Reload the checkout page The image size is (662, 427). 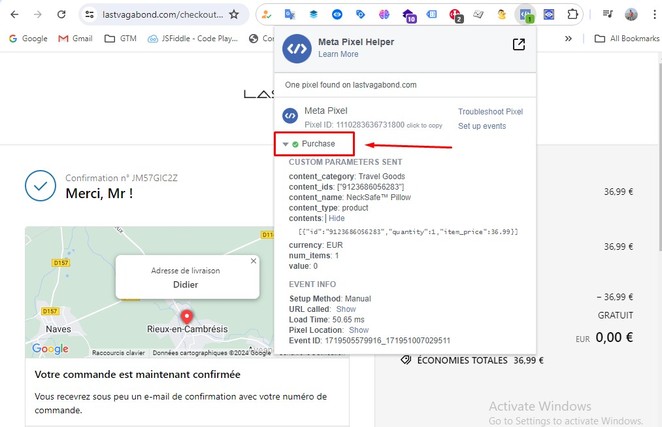coord(62,14)
